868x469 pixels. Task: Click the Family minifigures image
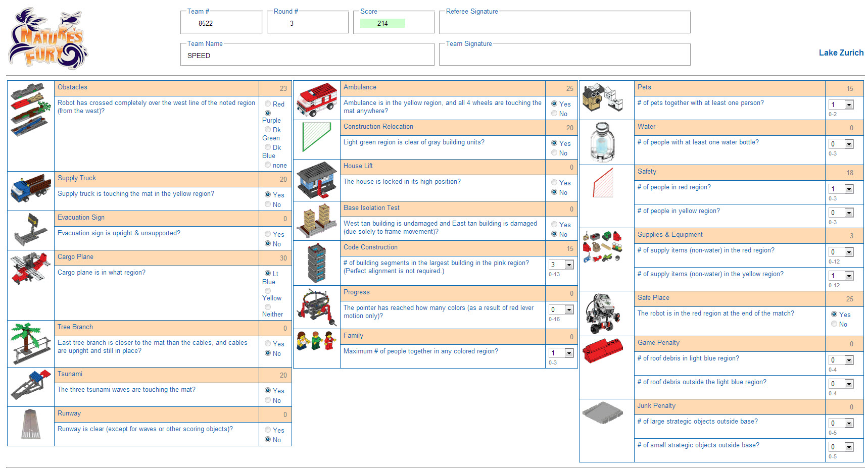(x=316, y=341)
